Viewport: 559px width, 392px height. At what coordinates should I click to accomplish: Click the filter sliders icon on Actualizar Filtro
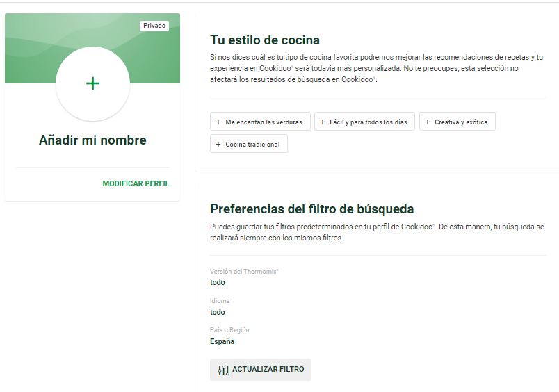pos(223,370)
